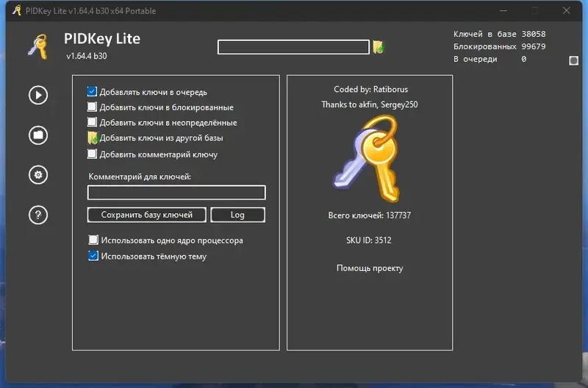Close the PIDKey Lite window

[x=566, y=11]
